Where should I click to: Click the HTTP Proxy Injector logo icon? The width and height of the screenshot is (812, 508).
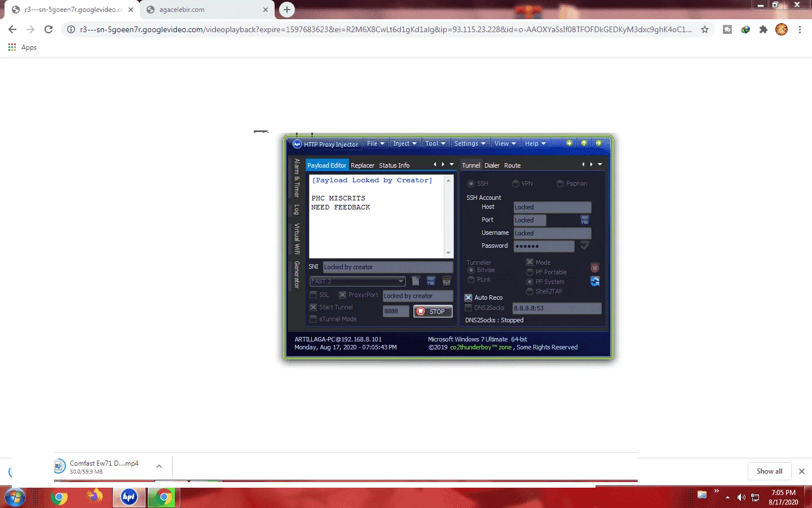click(297, 144)
